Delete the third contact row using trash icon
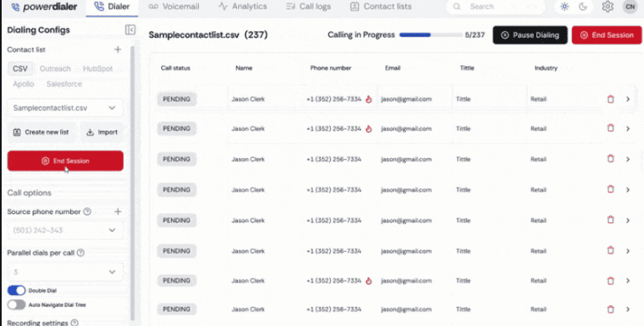 (x=611, y=159)
